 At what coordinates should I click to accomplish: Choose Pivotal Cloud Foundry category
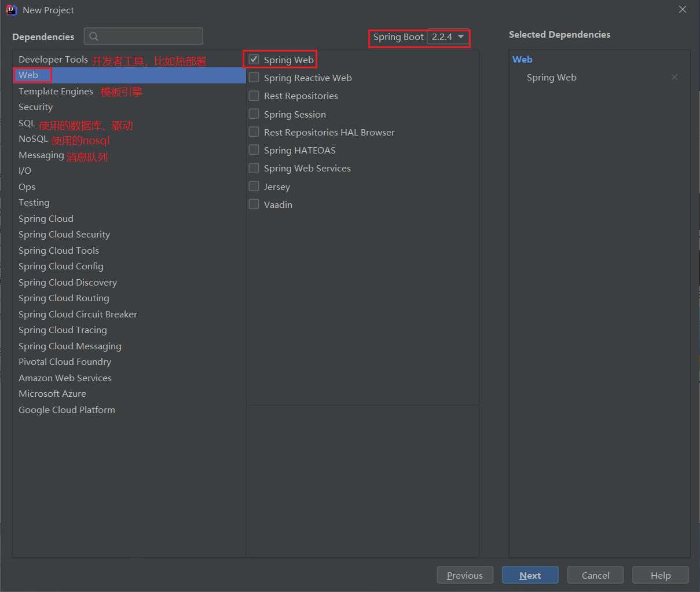click(130, 362)
